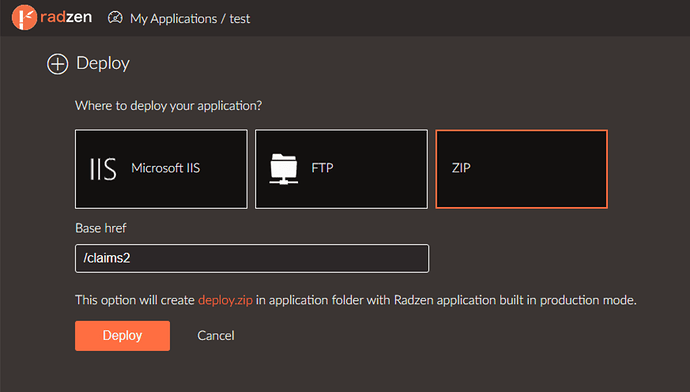Screen dimensions: 690x392
Task: Click the orange Radzen logo icon
Action: click(x=24, y=18)
